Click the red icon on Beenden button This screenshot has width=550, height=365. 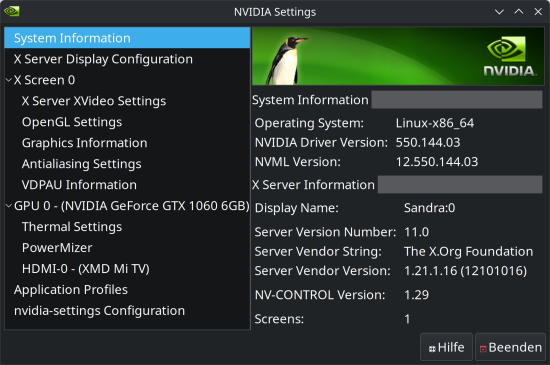click(483, 349)
